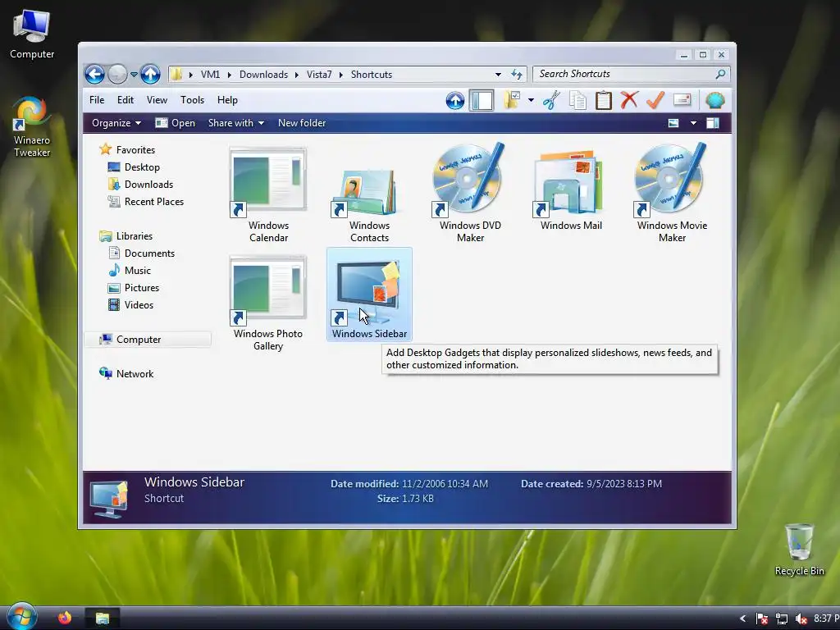The image size is (840, 630).
Task: Click the Explorer window taskbar button
Action: [x=103, y=619]
